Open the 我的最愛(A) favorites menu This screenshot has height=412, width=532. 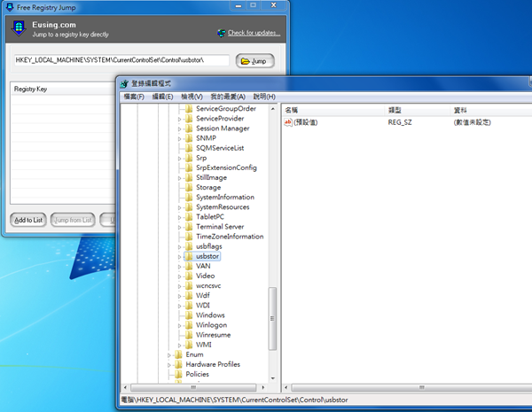[x=229, y=96]
